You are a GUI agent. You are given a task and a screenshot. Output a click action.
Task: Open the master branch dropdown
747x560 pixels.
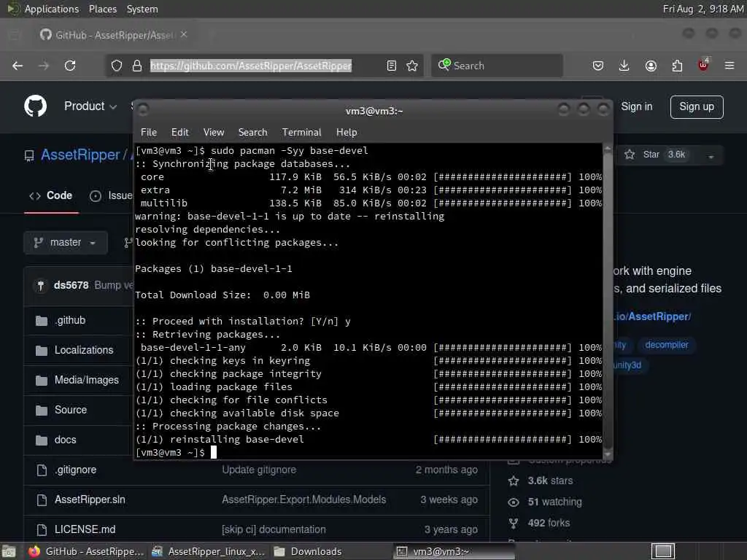(x=65, y=243)
